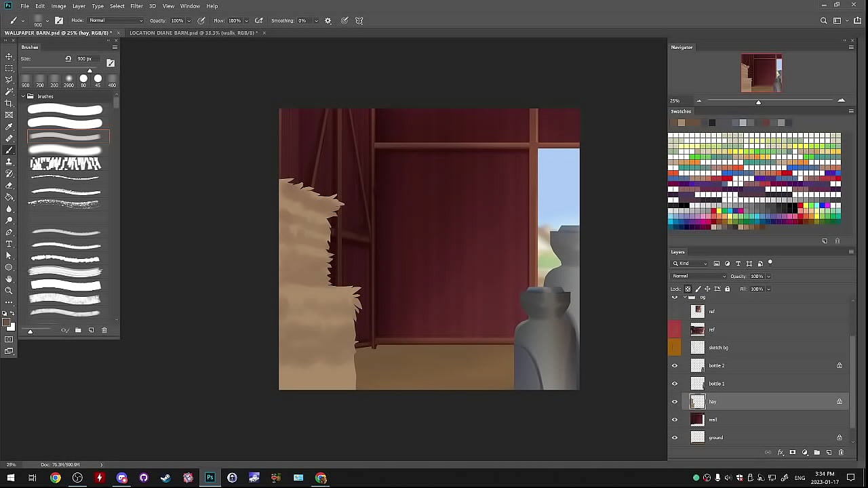This screenshot has height=488, width=868.
Task: Open the smoothing options gear icon
Action: [328, 20]
